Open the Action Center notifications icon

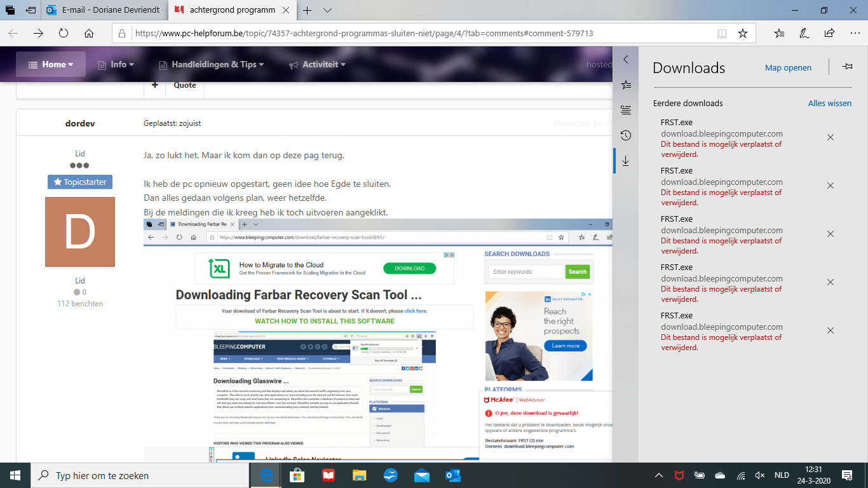pos(847,475)
